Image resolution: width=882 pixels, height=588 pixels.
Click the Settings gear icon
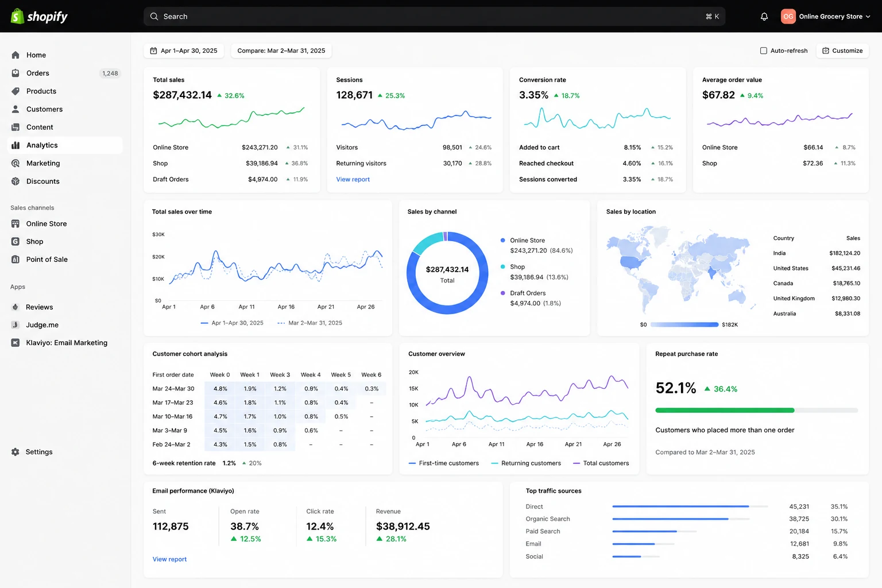point(16,452)
